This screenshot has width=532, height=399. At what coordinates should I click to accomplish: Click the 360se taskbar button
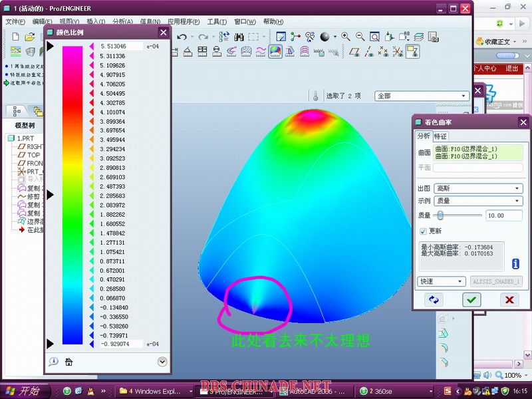point(394,392)
